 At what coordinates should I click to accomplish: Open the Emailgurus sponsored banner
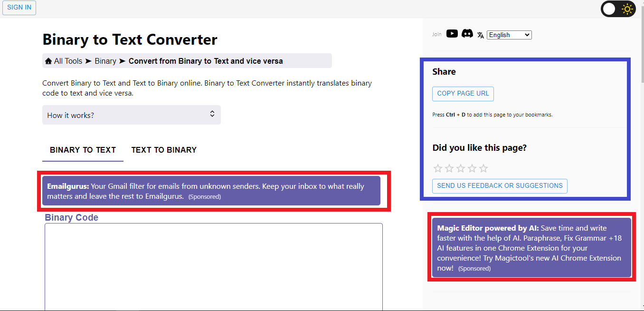click(x=211, y=191)
